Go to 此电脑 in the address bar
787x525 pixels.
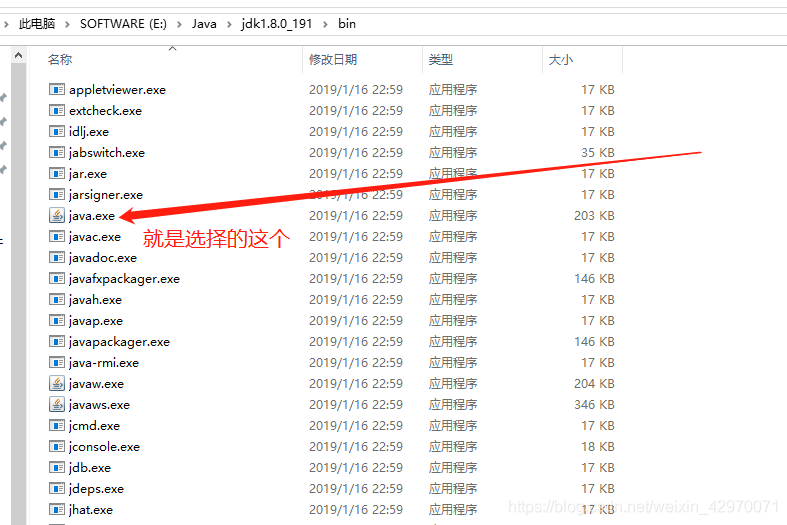(x=37, y=24)
